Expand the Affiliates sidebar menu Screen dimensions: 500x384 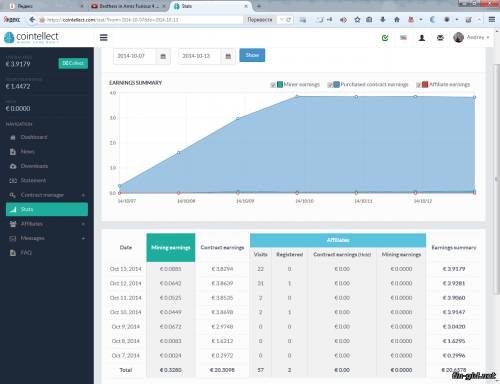(47, 224)
